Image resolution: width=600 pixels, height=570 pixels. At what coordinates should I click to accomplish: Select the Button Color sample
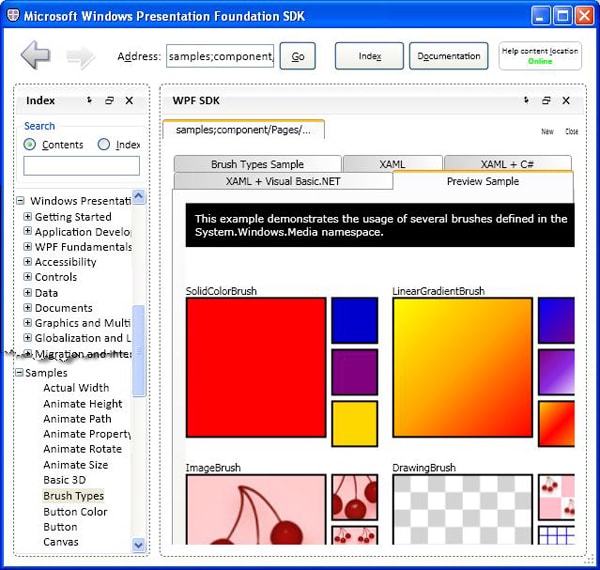75,511
